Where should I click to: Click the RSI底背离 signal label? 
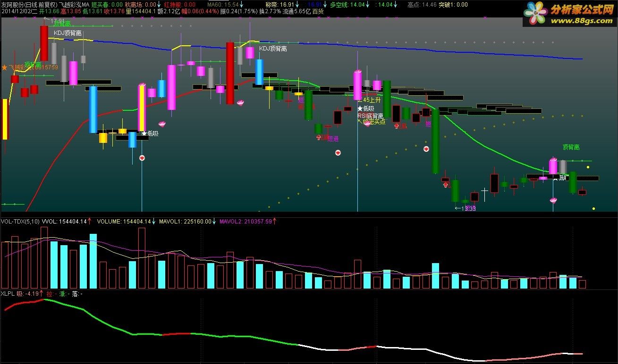coord(370,116)
